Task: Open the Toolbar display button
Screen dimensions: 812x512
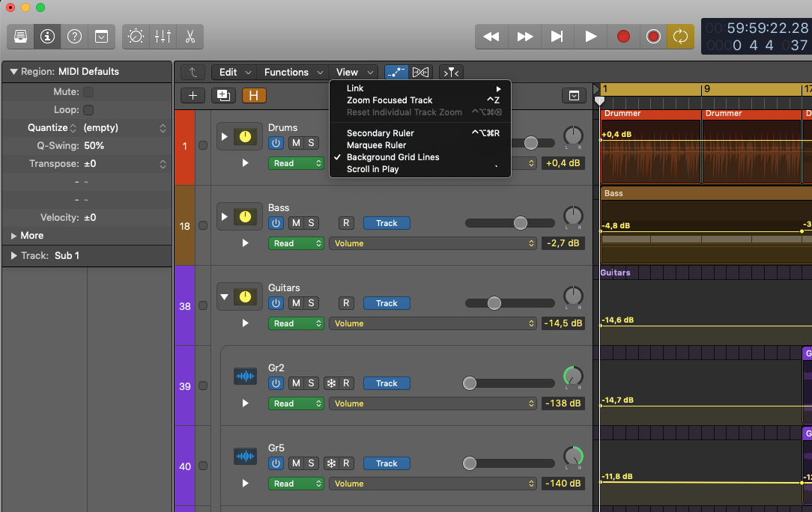Action: click(102, 36)
